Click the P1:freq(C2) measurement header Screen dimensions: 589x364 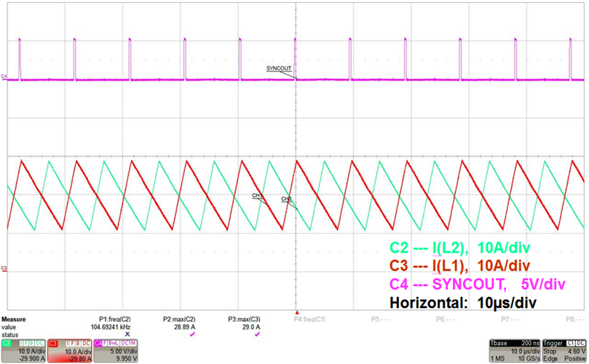[x=115, y=319]
